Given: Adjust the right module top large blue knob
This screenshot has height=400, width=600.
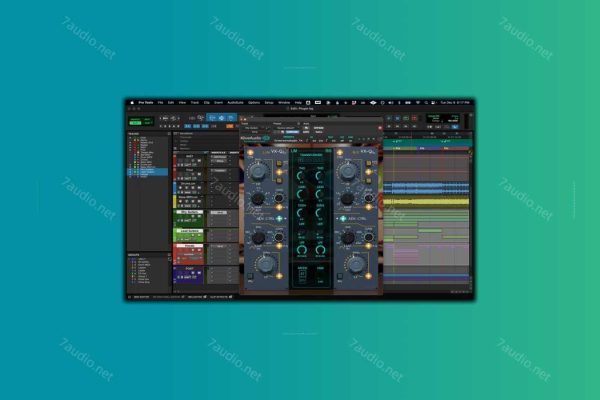Looking at the screenshot, I should coord(348,171).
